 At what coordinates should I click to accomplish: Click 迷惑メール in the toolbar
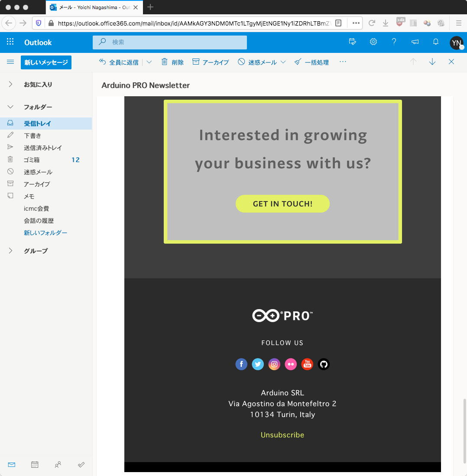[x=257, y=62]
